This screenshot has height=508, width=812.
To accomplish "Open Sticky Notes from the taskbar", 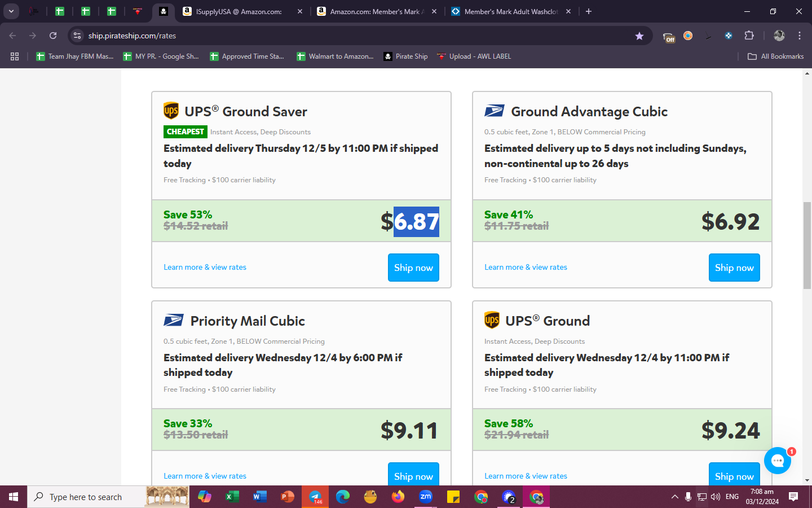I will coord(453,497).
